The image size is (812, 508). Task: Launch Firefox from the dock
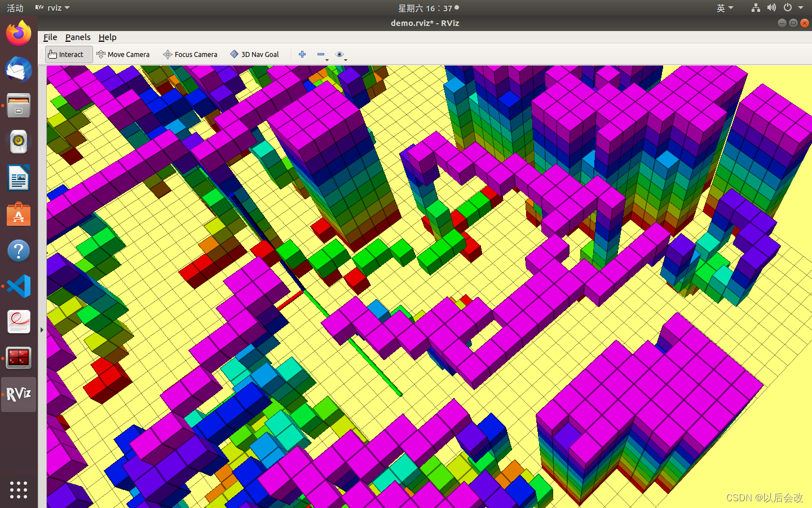pos(19,33)
